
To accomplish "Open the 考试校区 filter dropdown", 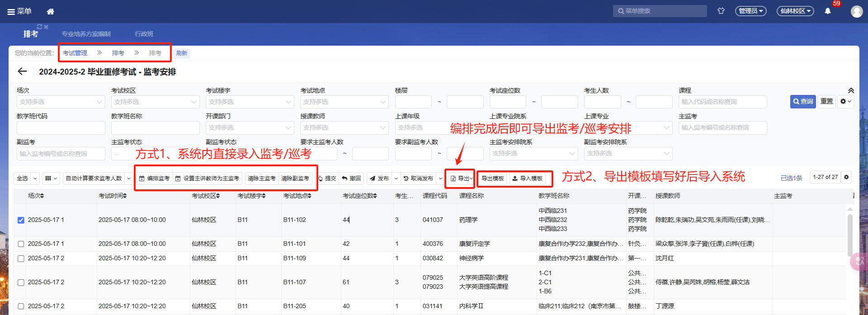I will click(155, 102).
